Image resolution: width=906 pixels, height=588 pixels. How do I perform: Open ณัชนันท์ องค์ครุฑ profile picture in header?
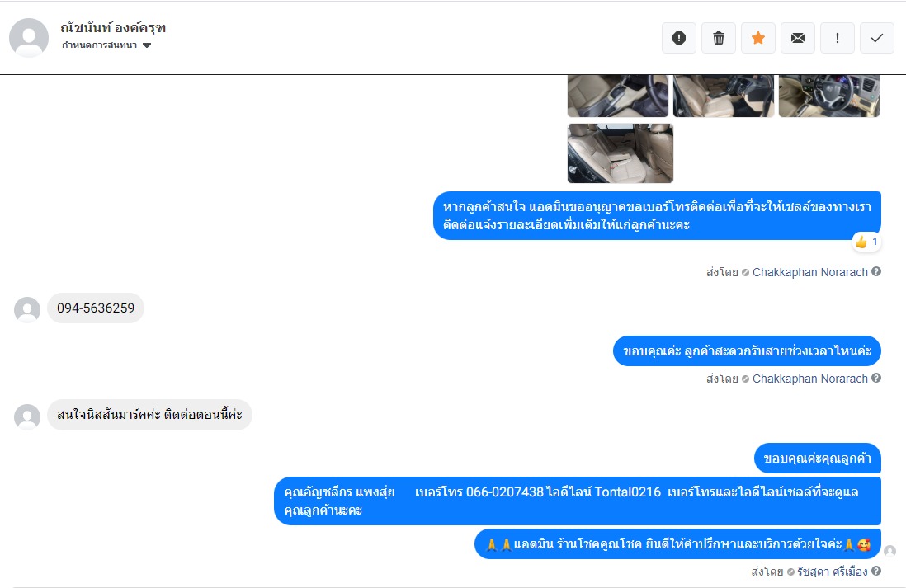point(29,38)
